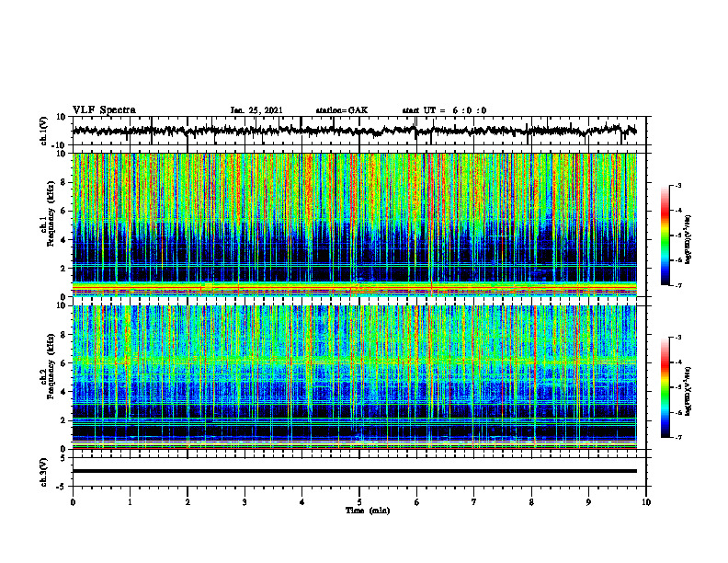Click the ch.1 color bar log(PSD) label

coord(688,240)
